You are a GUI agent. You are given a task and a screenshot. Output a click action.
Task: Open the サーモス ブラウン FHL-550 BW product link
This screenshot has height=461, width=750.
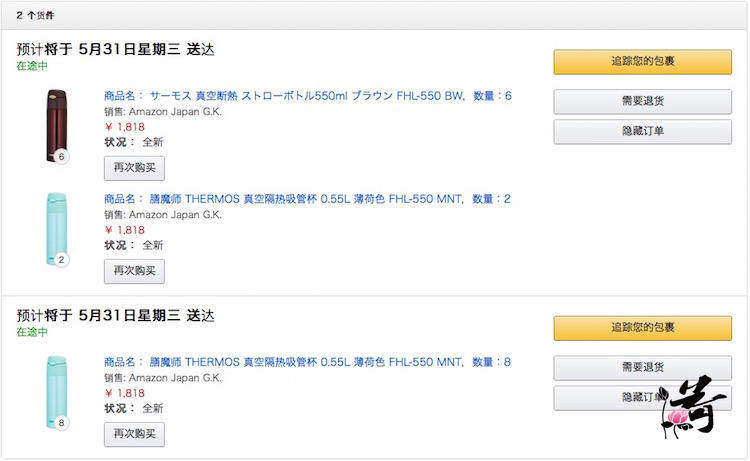click(x=308, y=96)
